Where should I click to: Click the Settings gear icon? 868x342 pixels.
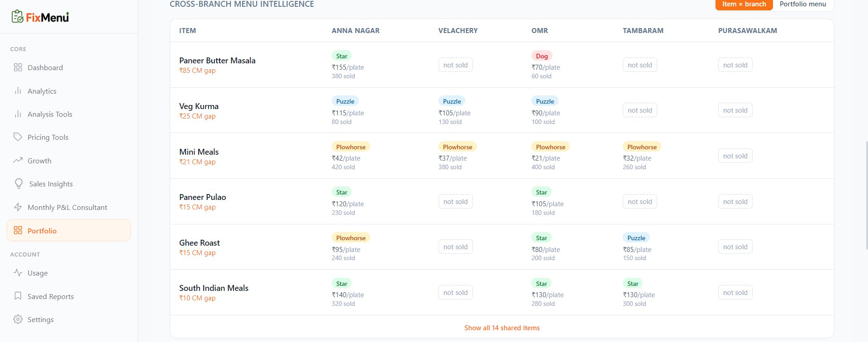[x=18, y=319]
